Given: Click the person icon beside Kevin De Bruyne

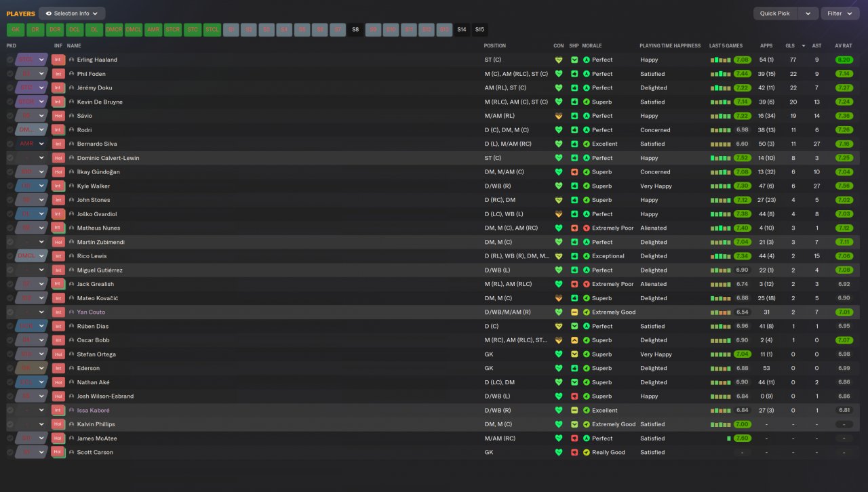Looking at the screenshot, I should [72, 102].
